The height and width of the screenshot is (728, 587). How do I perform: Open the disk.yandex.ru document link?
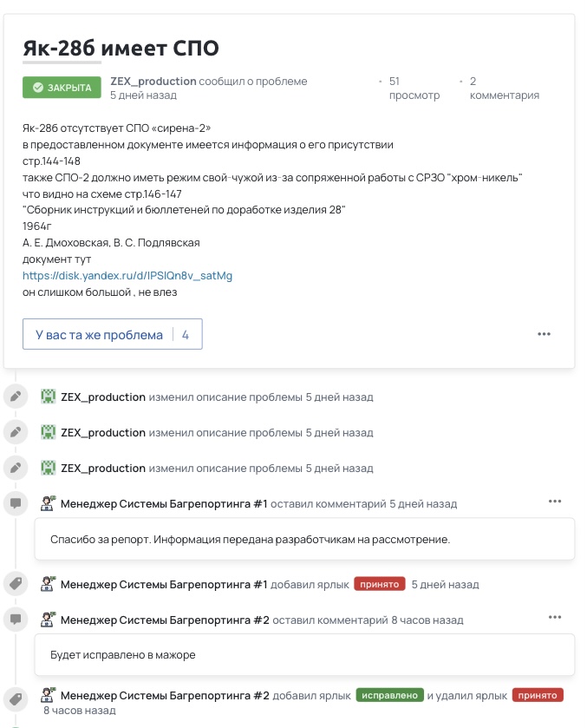(x=127, y=276)
